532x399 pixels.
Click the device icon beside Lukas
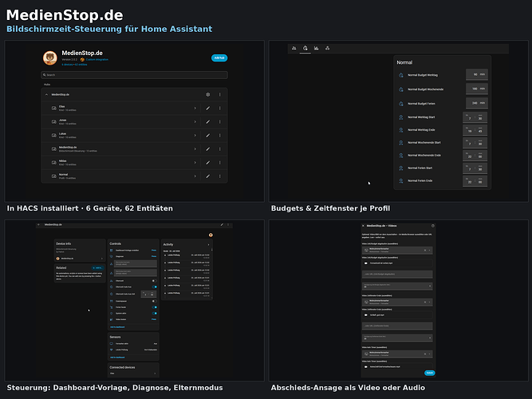point(53,135)
